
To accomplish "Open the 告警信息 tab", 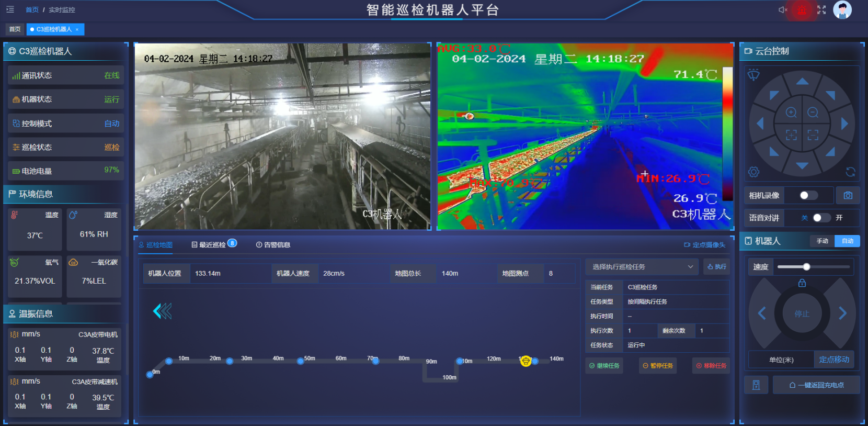I will pos(273,244).
